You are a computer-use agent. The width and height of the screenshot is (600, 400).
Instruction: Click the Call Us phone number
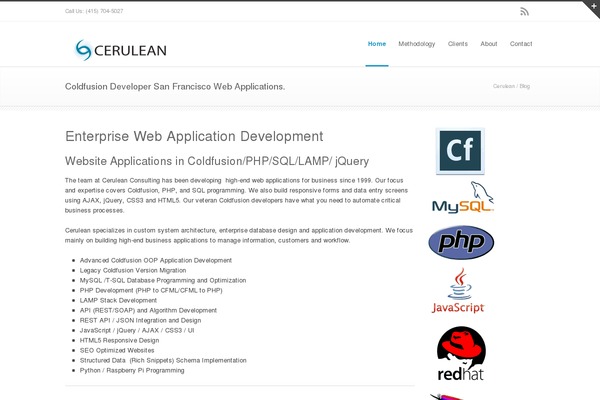pos(94,11)
